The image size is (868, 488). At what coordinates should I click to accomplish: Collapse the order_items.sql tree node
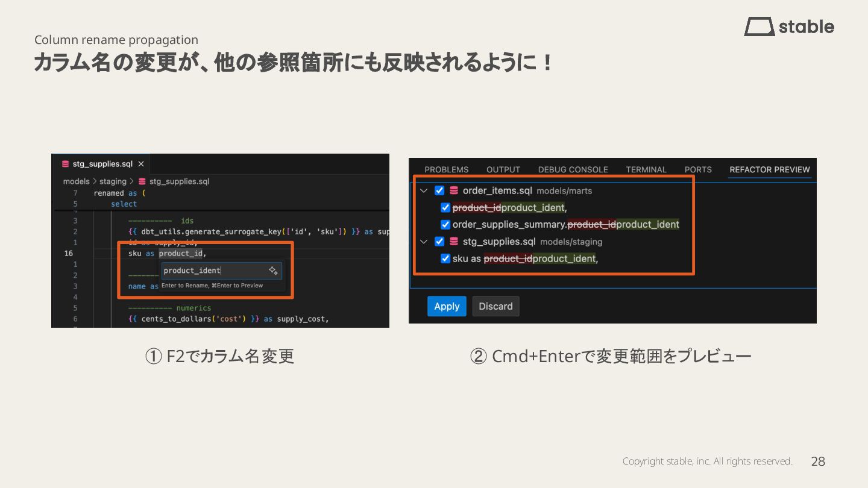[x=424, y=190]
